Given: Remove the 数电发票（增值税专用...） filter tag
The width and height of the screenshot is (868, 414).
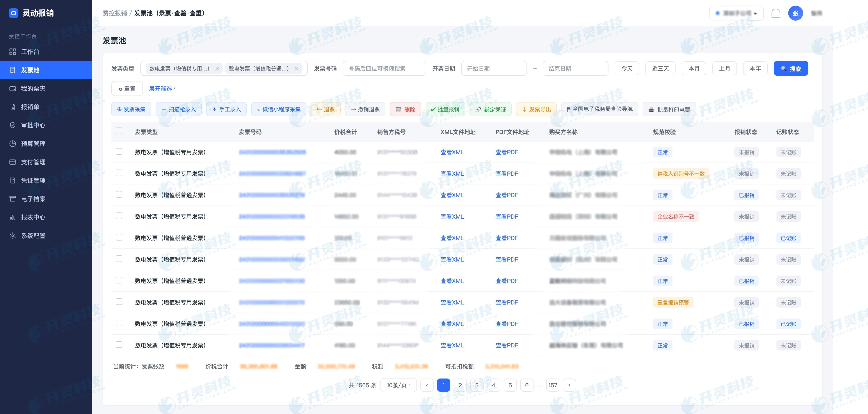Looking at the screenshot, I should 217,69.
